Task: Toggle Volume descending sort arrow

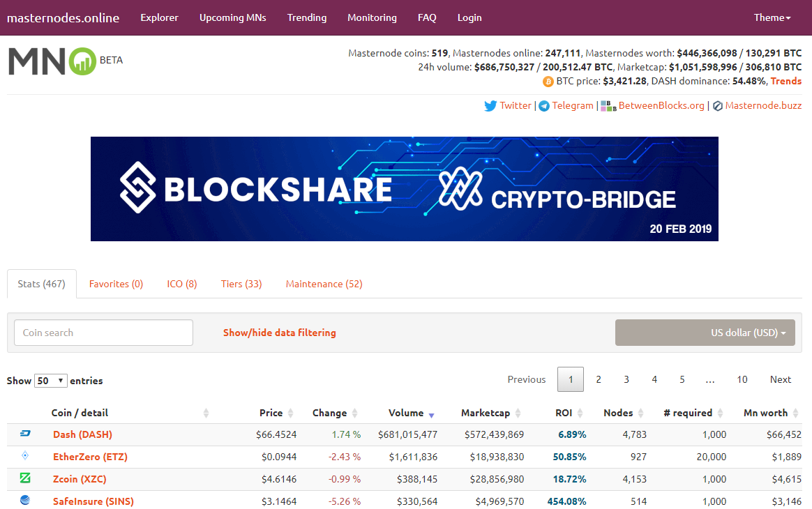Action: 431,414
